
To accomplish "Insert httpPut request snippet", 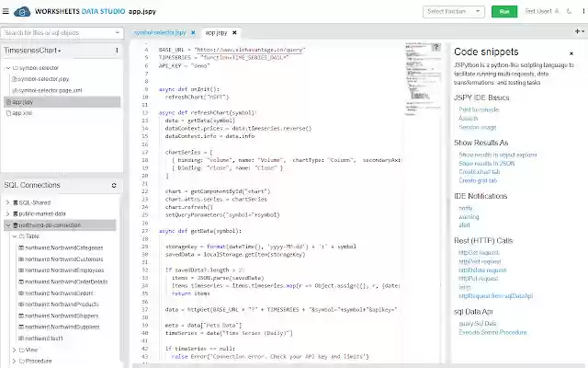I will (478, 279).
